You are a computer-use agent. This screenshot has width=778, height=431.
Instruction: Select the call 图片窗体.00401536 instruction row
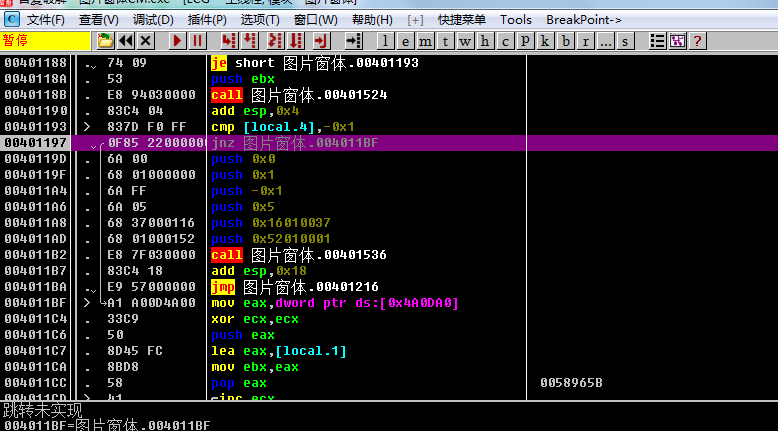pyautogui.click(x=300, y=255)
